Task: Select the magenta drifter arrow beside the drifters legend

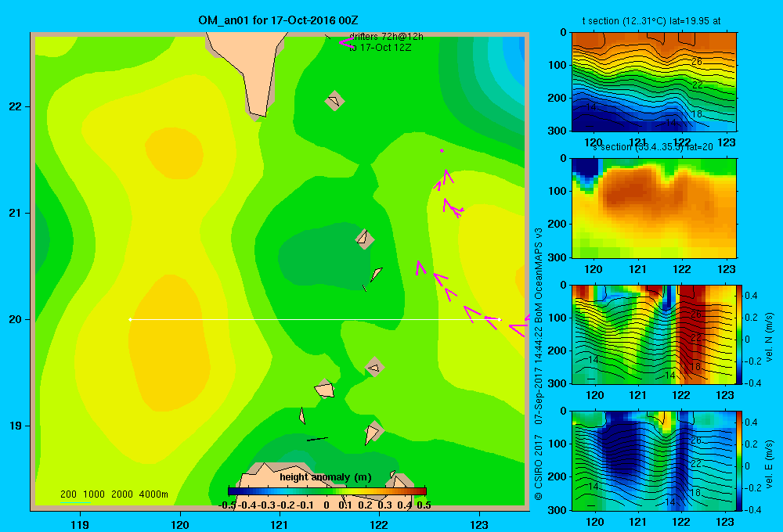Action: coord(346,43)
